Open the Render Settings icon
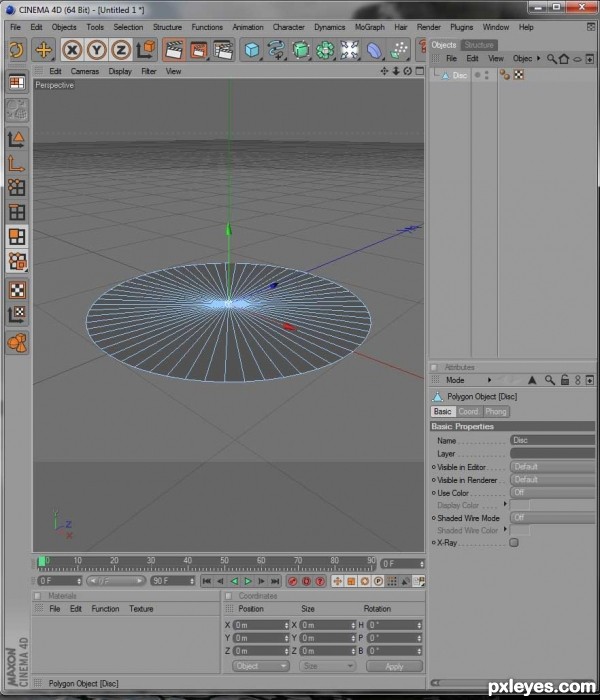 (x=223, y=50)
